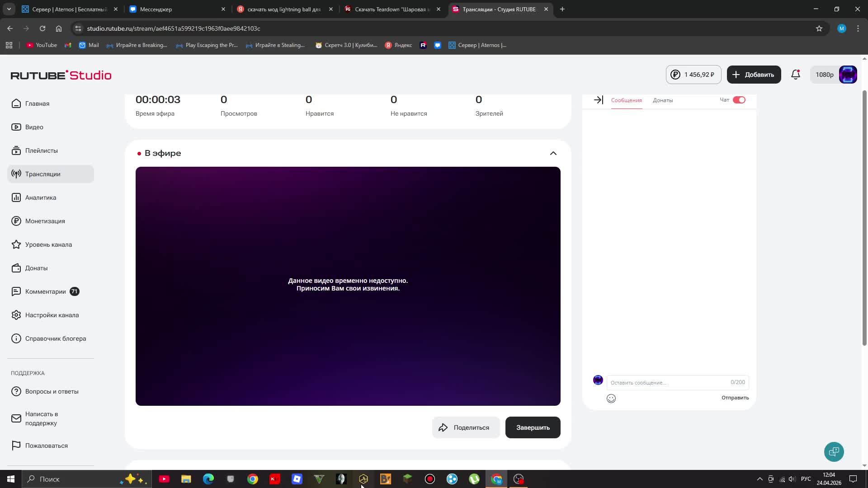Collapse chat panel with arrow icon
The height and width of the screenshot is (488, 868).
[x=599, y=100]
